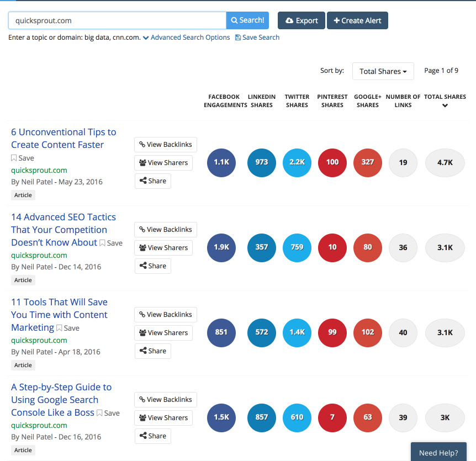
Task: Save the 14 Advanced SEO Tactics article
Action: tap(111, 243)
